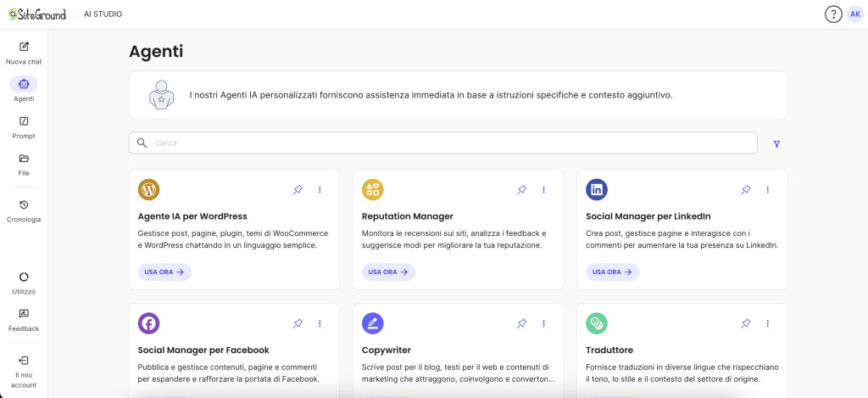868x398 pixels.
Task: Click the SiteGround logo
Action: 37,14
